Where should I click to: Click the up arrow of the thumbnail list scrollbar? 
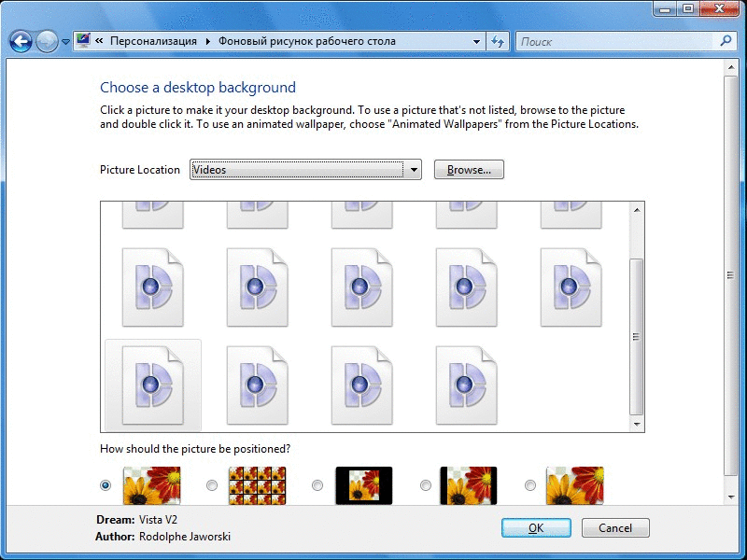coord(637,209)
